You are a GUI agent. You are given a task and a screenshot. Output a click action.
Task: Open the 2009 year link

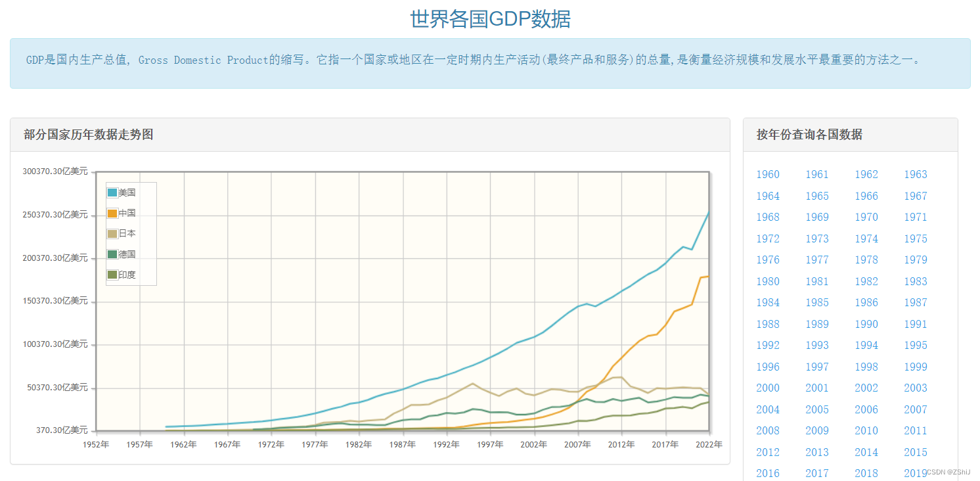(817, 430)
